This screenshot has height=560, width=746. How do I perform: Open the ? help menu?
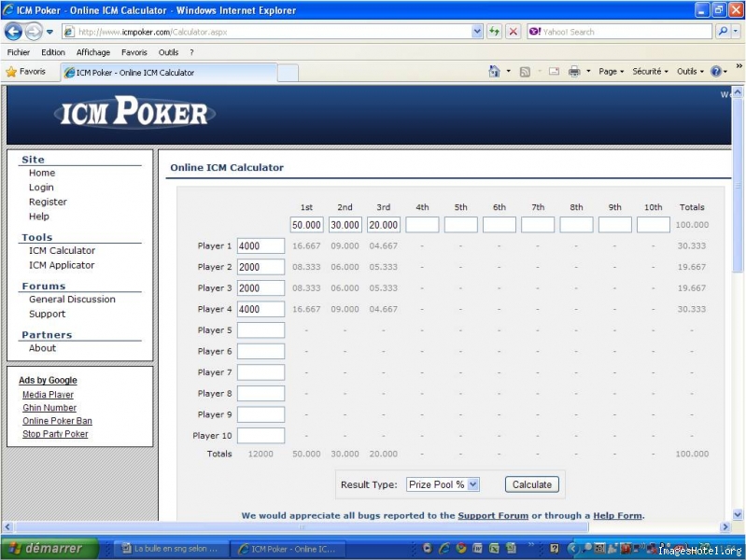pyautogui.click(x=191, y=52)
